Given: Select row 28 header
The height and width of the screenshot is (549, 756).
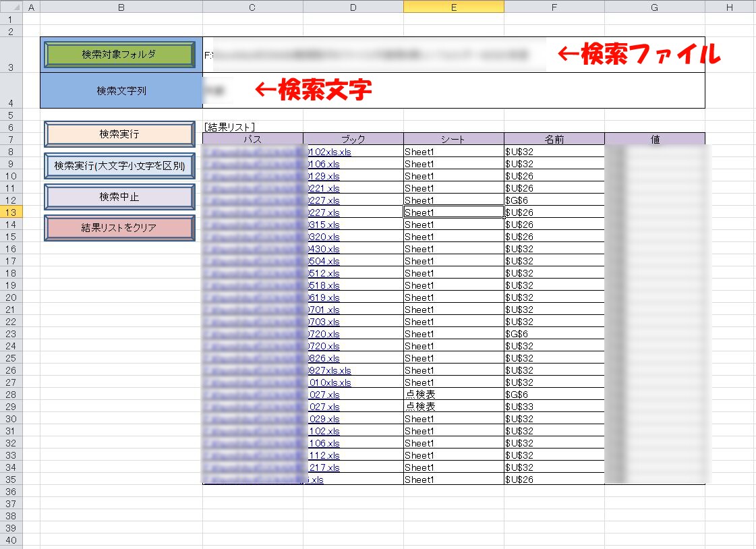Looking at the screenshot, I should click(x=11, y=395).
